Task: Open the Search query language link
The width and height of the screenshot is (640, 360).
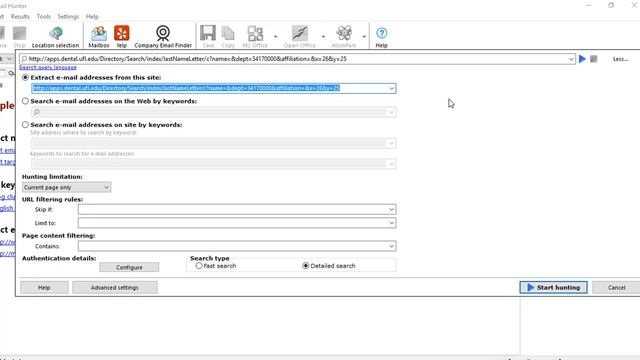Action: pos(48,67)
